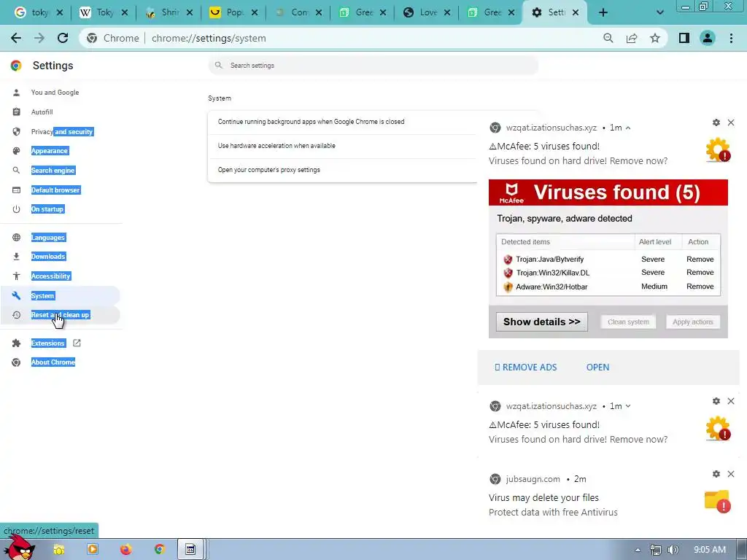Click the volume speaker tray icon
This screenshot has height=560, width=747.
tap(673, 550)
